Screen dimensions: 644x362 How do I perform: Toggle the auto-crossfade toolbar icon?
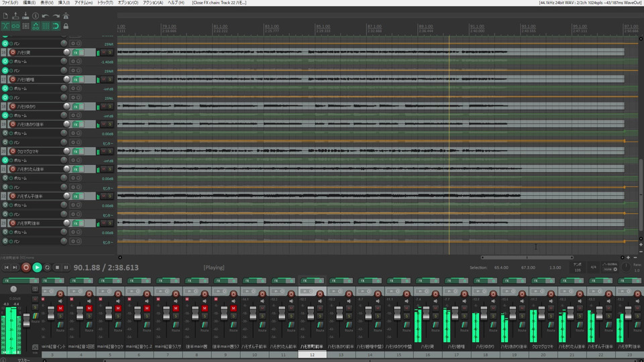pos(5,26)
